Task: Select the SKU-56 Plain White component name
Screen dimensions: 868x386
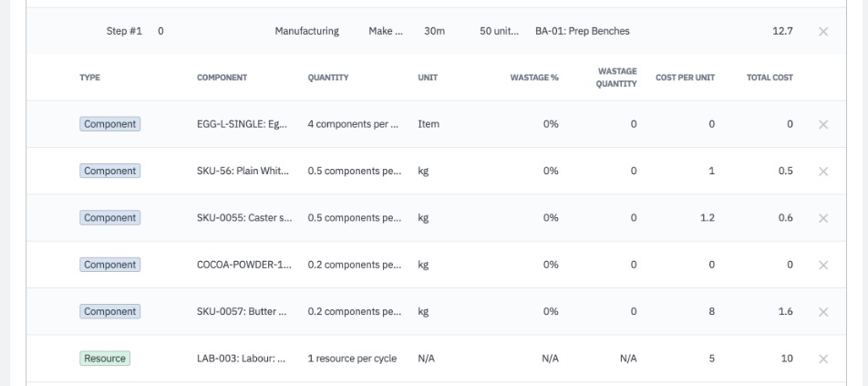Action: (x=242, y=171)
